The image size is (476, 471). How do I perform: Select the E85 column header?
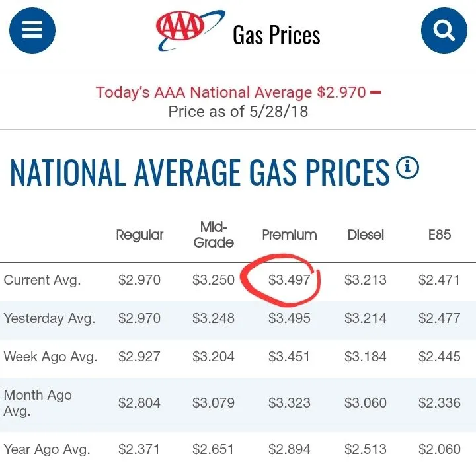[439, 235]
